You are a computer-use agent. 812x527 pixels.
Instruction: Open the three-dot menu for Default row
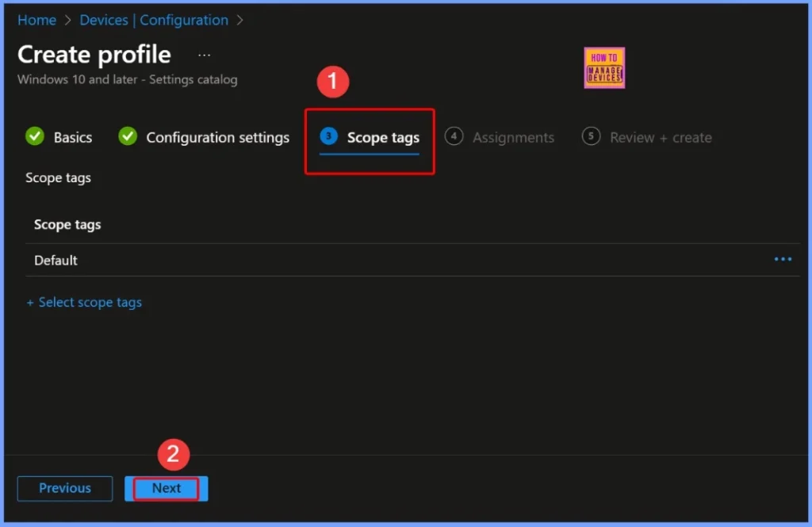click(x=783, y=260)
